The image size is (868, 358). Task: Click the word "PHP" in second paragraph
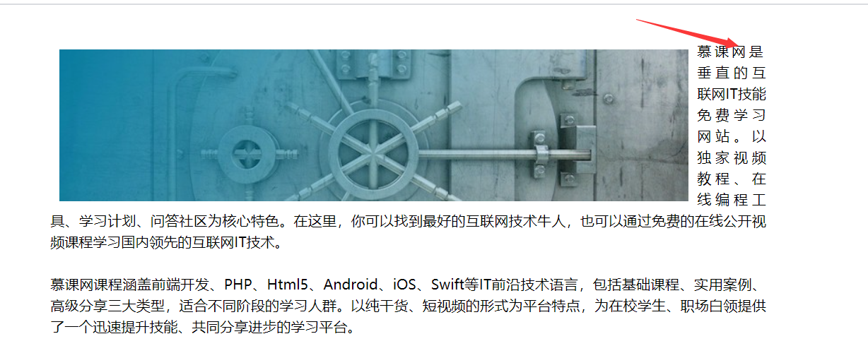pos(238,285)
